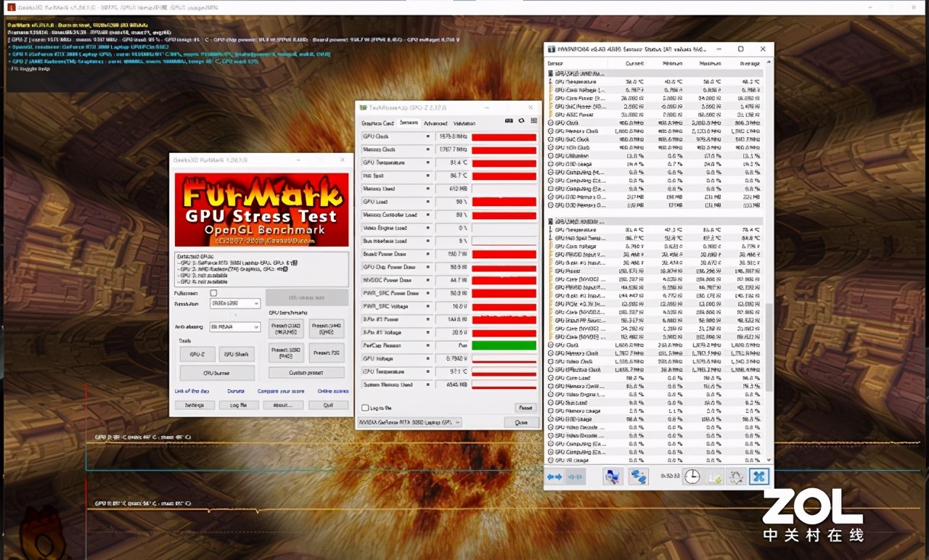Toggle the Fullscreen checkbox in FurMark

tap(213, 293)
